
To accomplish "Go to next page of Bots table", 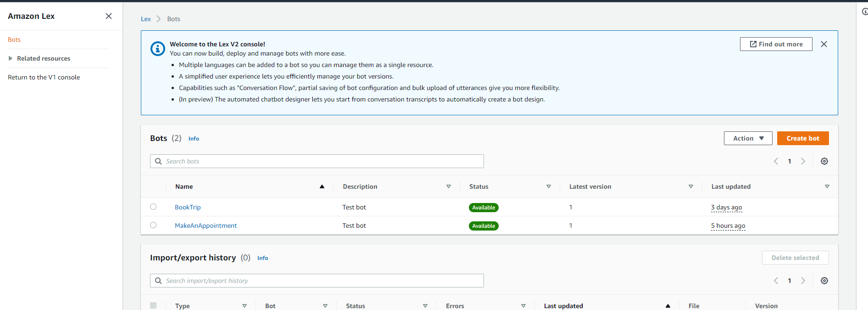I will point(803,161).
